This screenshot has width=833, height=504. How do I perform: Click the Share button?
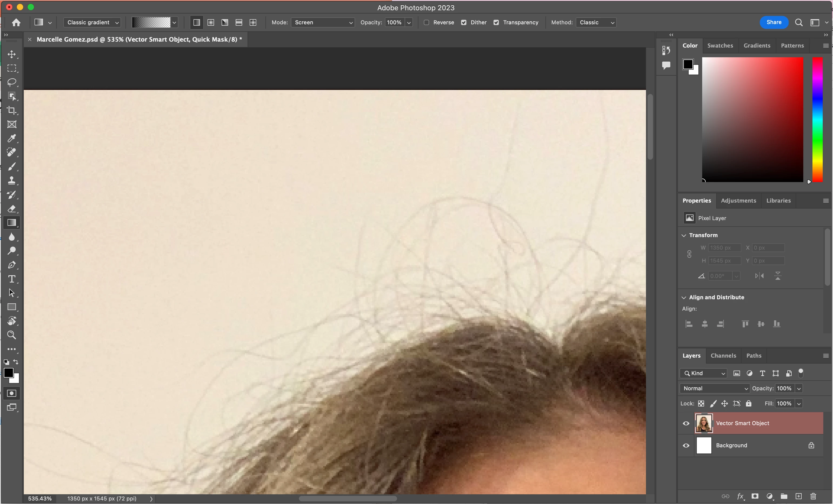[x=774, y=22]
